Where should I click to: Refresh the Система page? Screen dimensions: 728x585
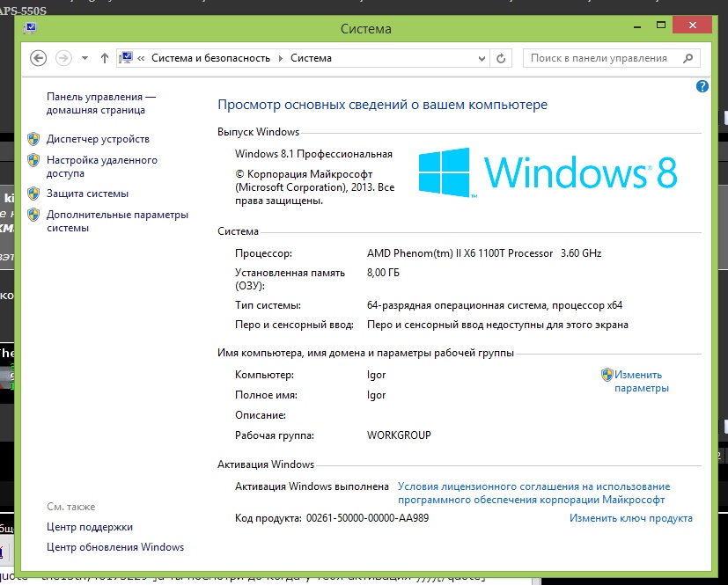click(x=501, y=58)
